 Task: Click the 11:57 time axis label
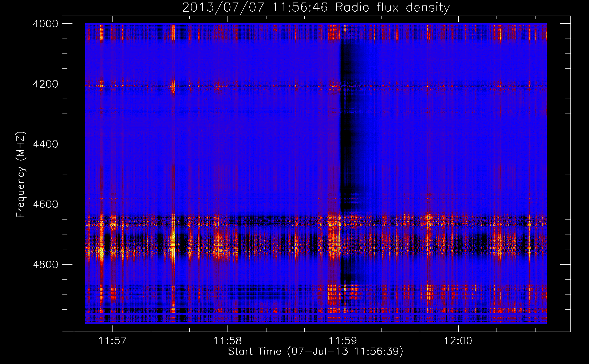112,341
